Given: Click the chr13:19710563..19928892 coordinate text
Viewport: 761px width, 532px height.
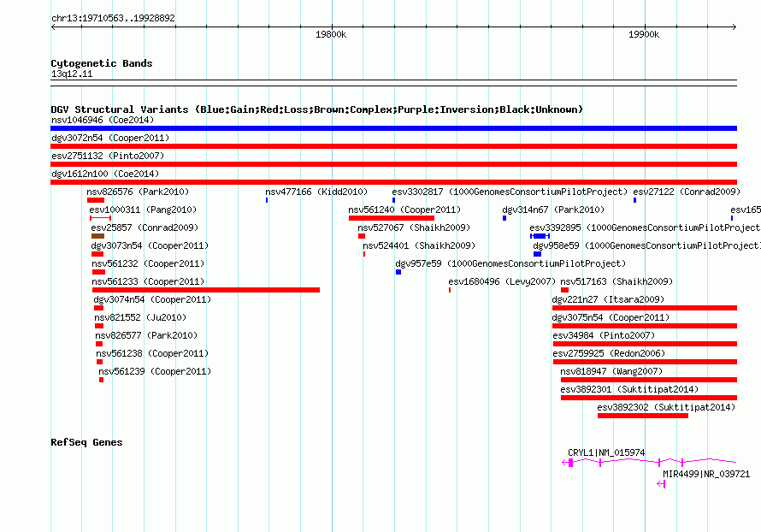Looking at the screenshot, I should [113, 18].
